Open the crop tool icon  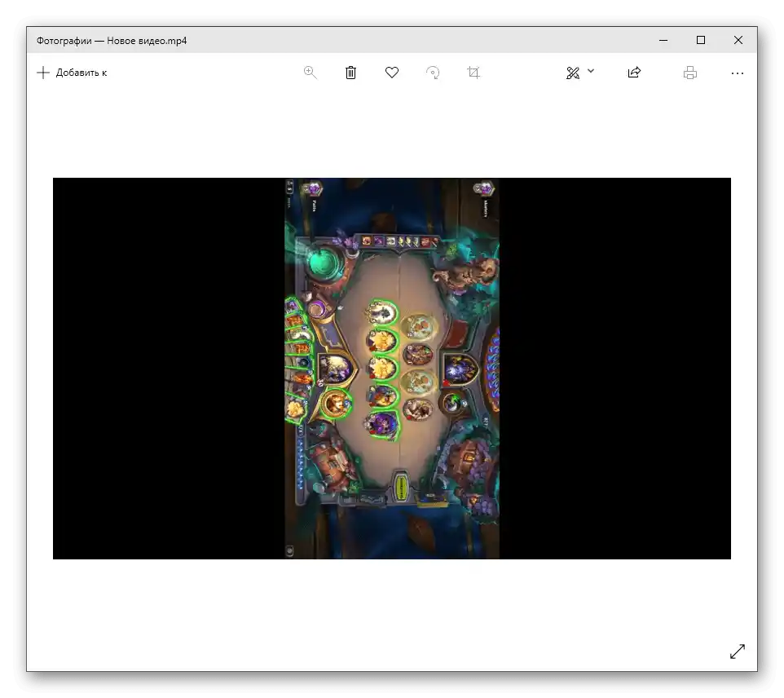[x=473, y=73]
